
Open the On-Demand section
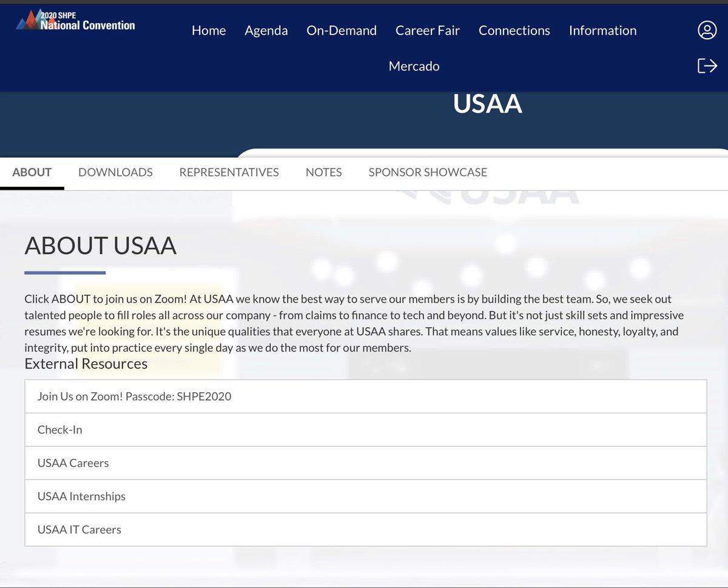(x=342, y=30)
